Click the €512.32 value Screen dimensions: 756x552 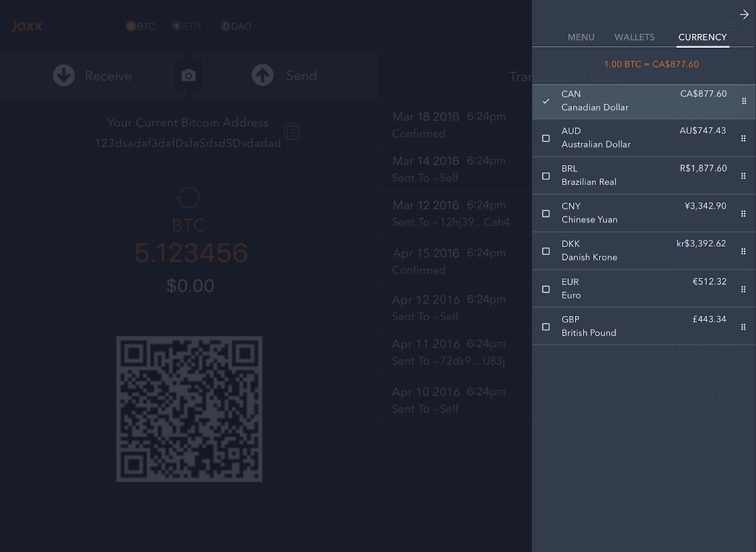pyautogui.click(x=709, y=282)
